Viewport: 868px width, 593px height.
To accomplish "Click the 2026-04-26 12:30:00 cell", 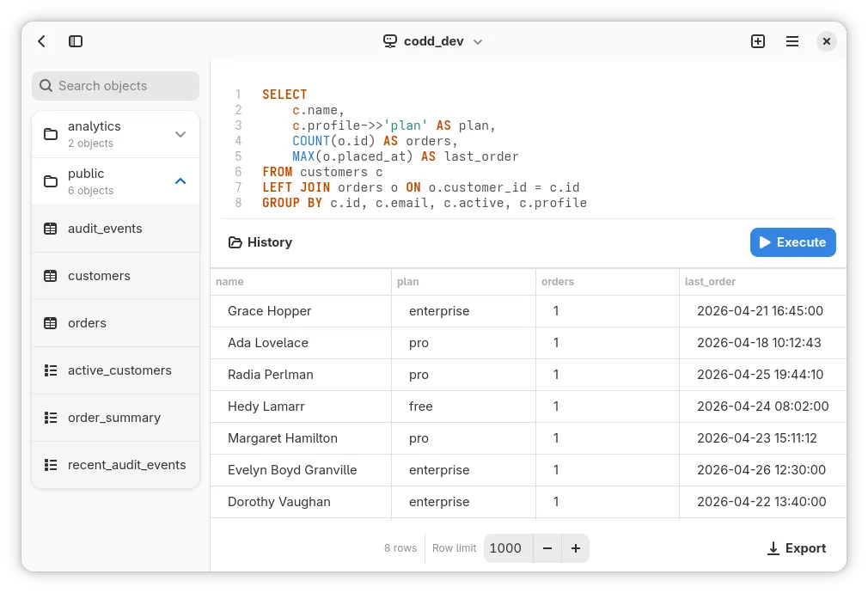I will tap(763, 470).
